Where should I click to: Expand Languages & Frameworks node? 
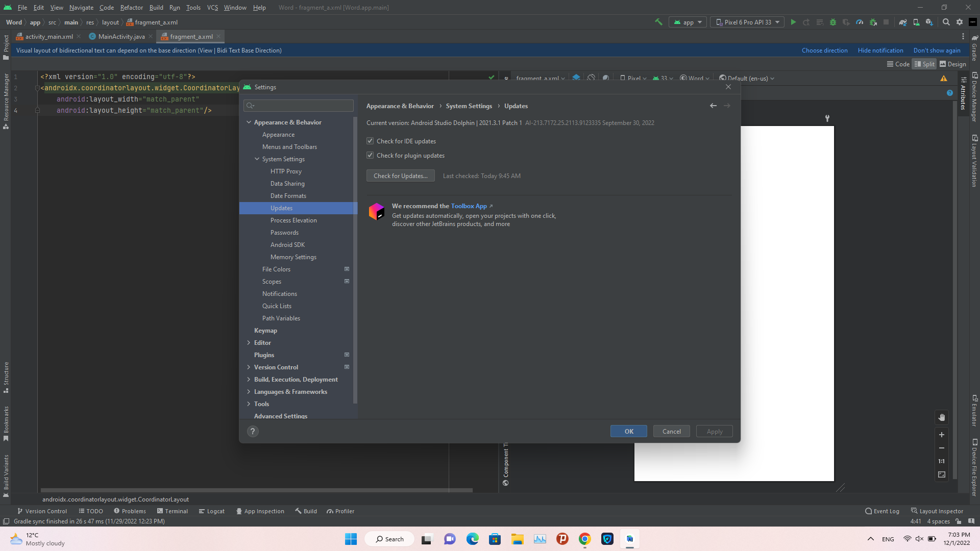coord(249,392)
